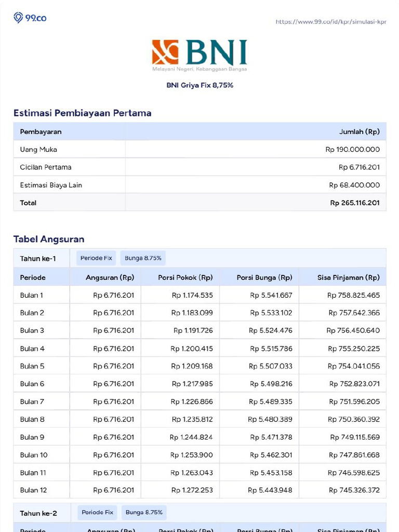399x532 pixels.
Task: Select the Bulan 6 row label
Action: pos(32,384)
